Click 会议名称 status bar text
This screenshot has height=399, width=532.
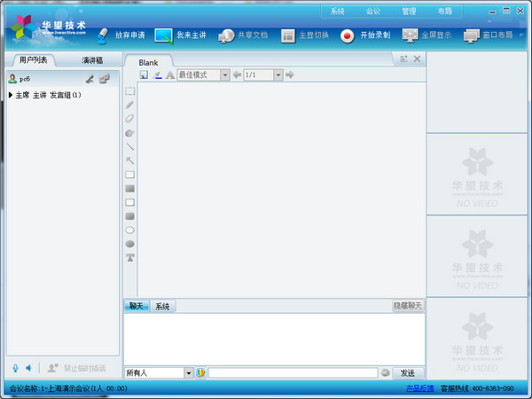point(68,388)
